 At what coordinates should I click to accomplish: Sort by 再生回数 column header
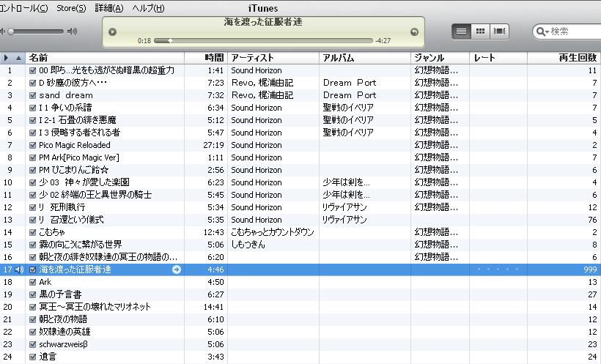pyautogui.click(x=564, y=58)
